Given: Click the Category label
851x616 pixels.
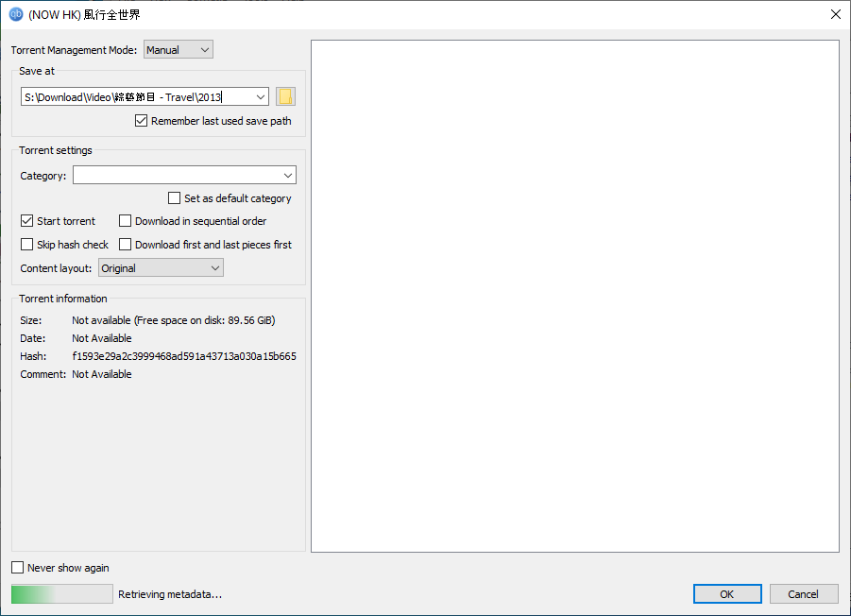Looking at the screenshot, I should tap(43, 176).
